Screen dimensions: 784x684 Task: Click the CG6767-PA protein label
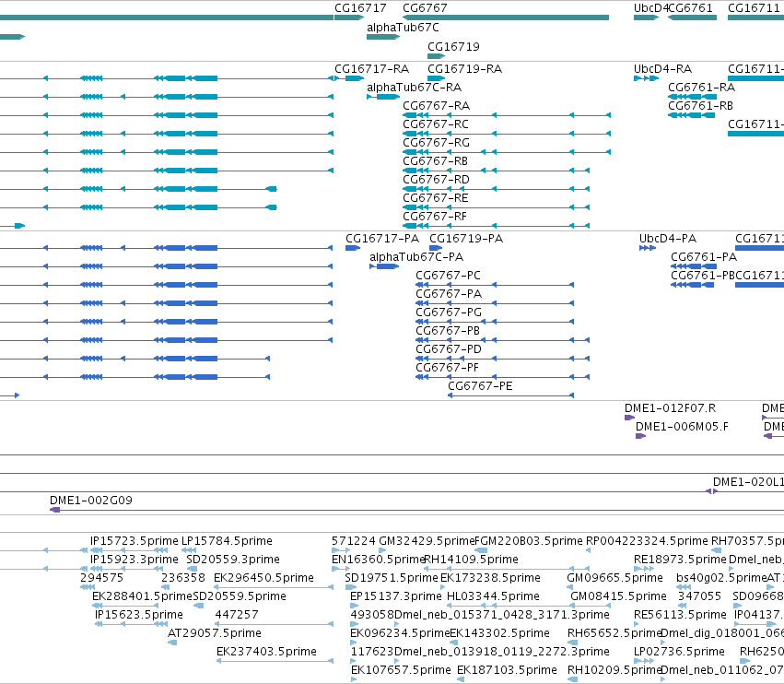click(x=449, y=294)
